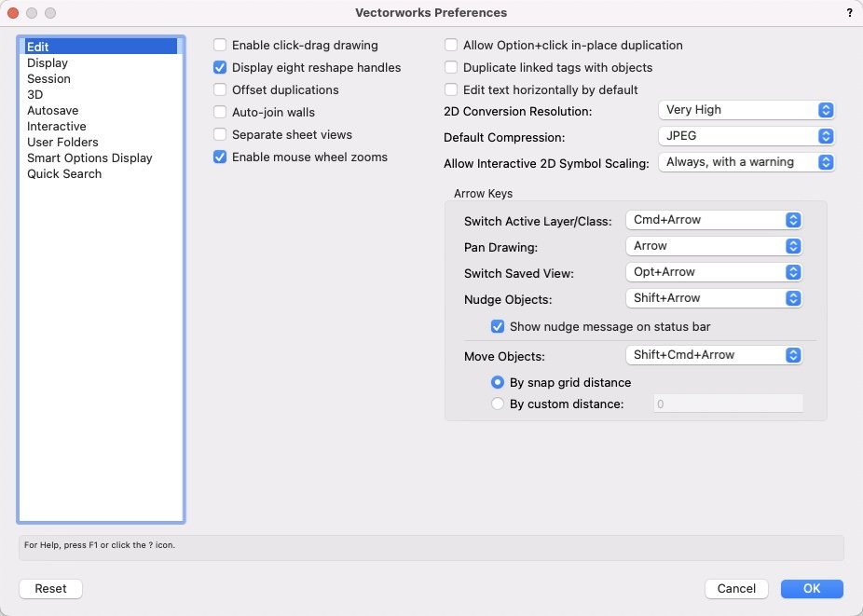Viewport: 863px width, 616px height.
Task: Switch to the Session category
Action: [102, 78]
